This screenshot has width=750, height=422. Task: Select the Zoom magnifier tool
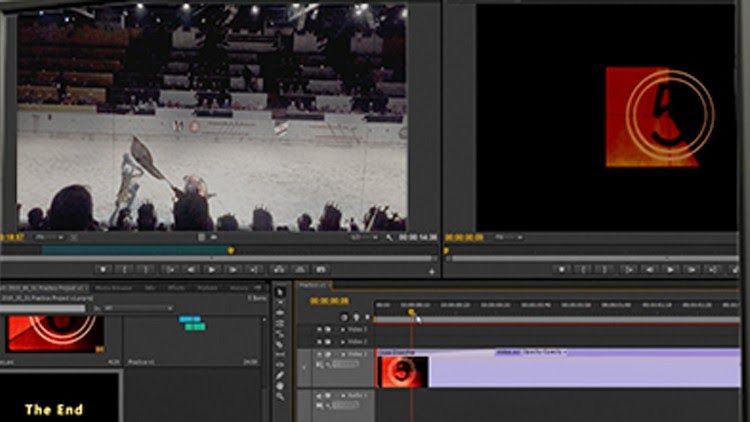coord(280,397)
